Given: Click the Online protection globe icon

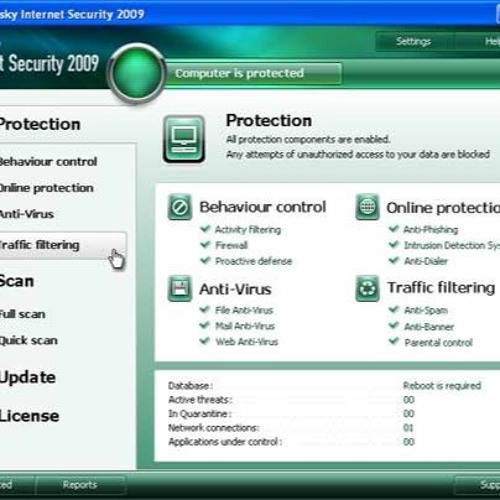Looking at the screenshot, I should pyautogui.click(x=367, y=207).
